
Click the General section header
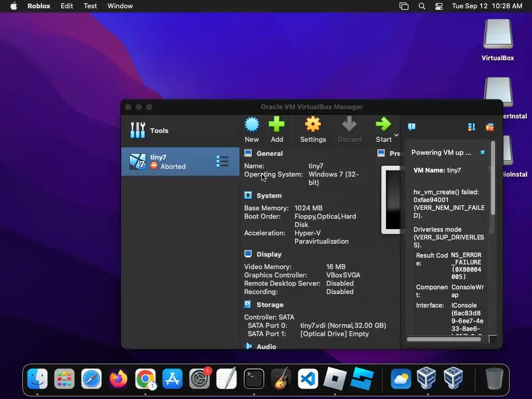[x=270, y=153]
